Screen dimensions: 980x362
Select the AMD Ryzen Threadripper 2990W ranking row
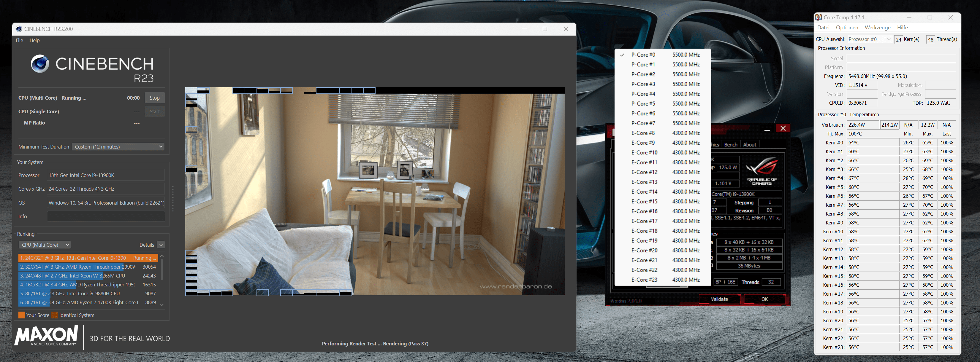pos(88,267)
